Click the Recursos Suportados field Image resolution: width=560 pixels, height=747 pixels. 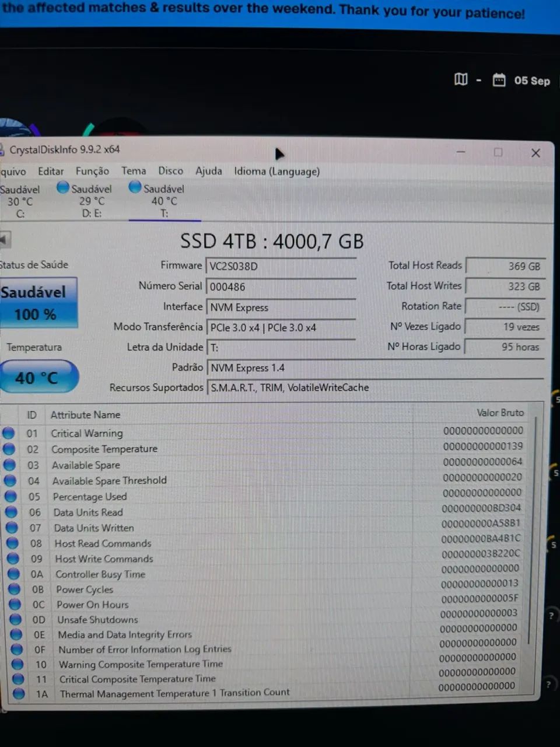(375, 388)
